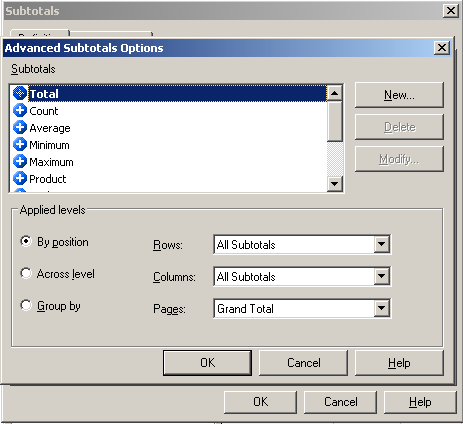The width and height of the screenshot is (463, 424).
Task: Select the Total subtotal icon
Action: pos(20,93)
